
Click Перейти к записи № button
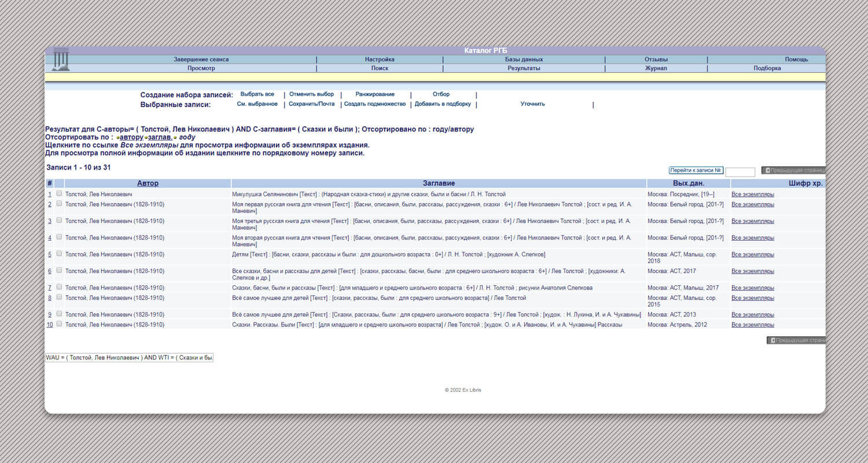[696, 171]
